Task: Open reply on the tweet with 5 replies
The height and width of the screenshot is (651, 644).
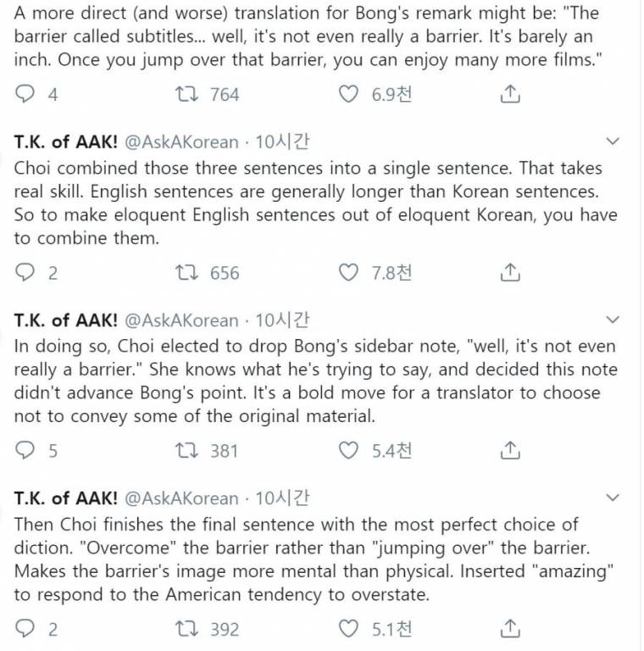Action: pyautogui.click(x=25, y=450)
